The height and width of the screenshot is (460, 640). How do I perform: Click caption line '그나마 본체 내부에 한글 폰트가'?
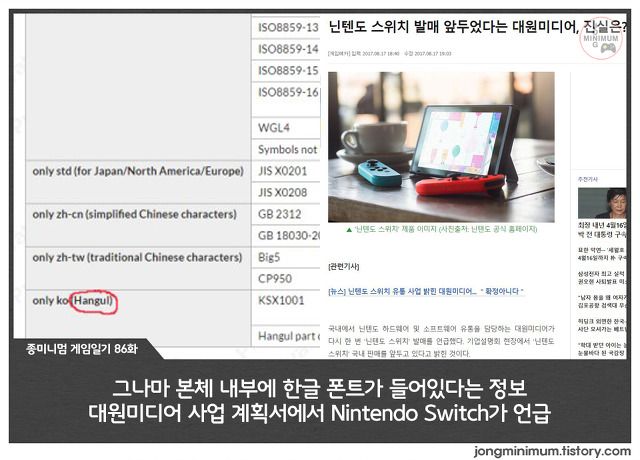click(x=320, y=388)
